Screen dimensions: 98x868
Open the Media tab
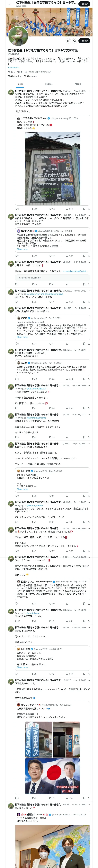[78, 84]
